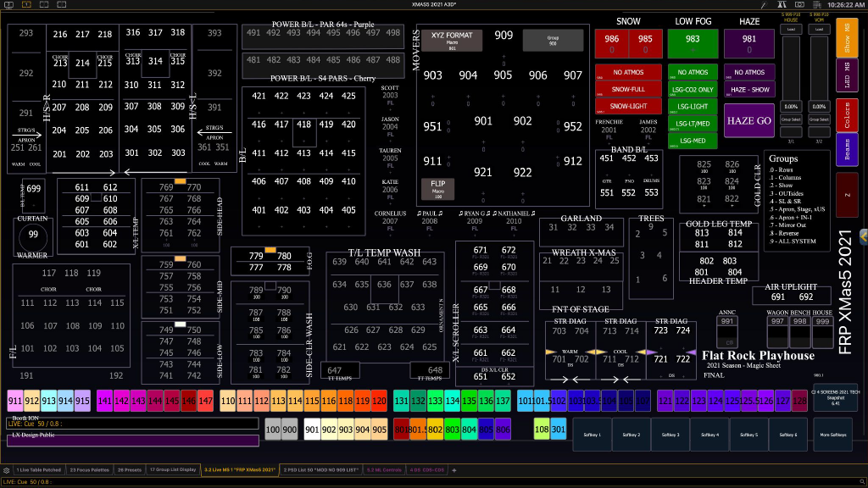This screenshot has width=868, height=488.
Task: Select green color swatch 133
Action: pos(435,401)
